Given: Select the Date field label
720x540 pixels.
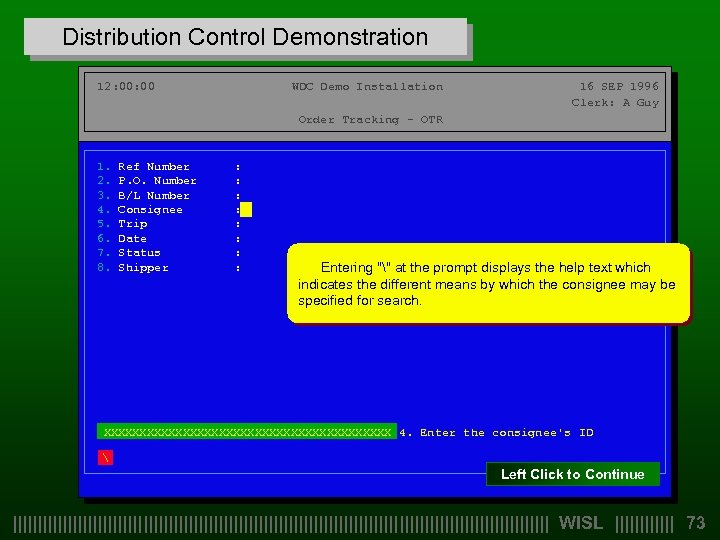Looking at the screenshot, I should pyautogui.click(x=132, y=239).
